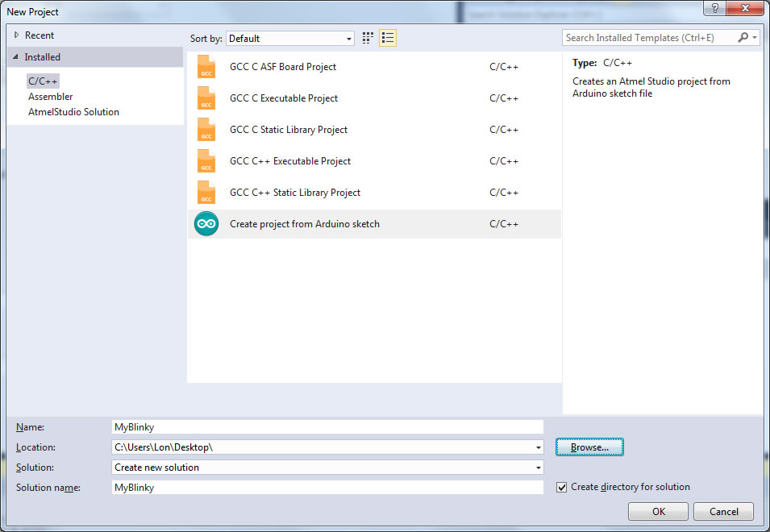Click the GCC C++ Static Library Project icon
This screenshot has height=532, width=770.
(x=206, y=193)
